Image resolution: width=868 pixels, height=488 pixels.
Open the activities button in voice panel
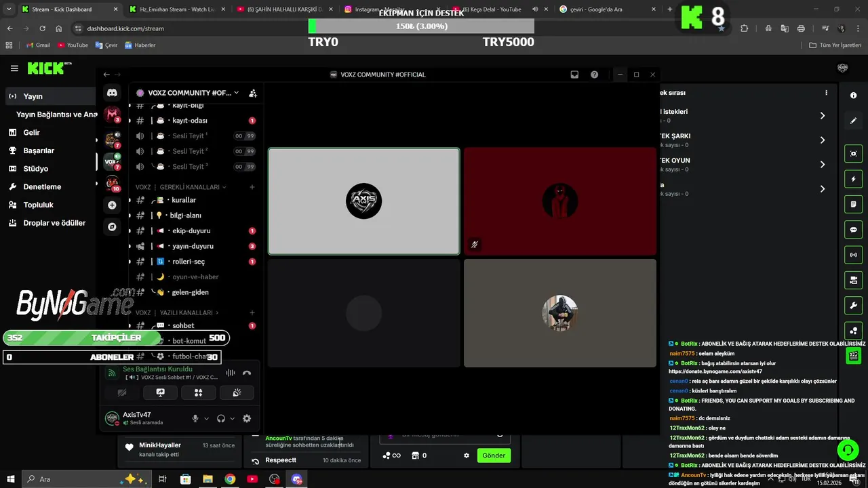pos(198,392)
